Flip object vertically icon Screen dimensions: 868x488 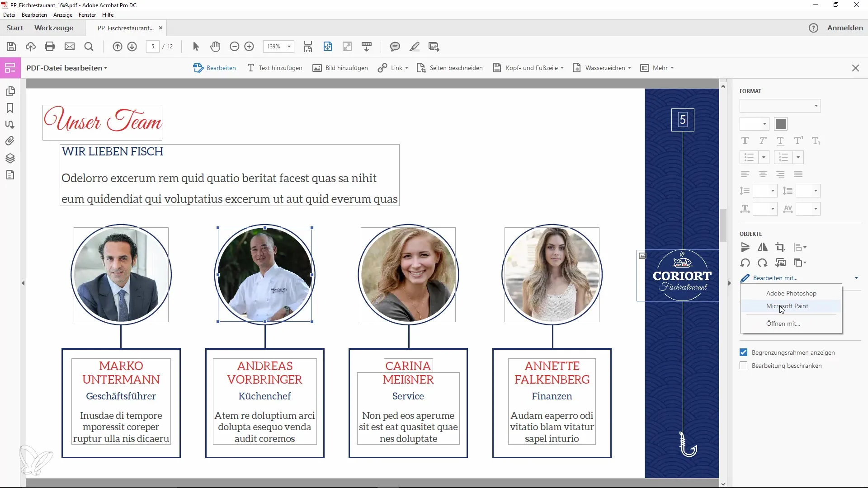[x=745, y=247]
